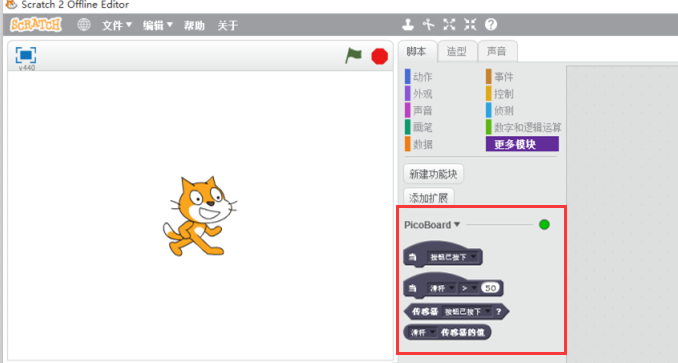Open the globe language menu
This screenshot has height=363, width=678.
point(83,25)
